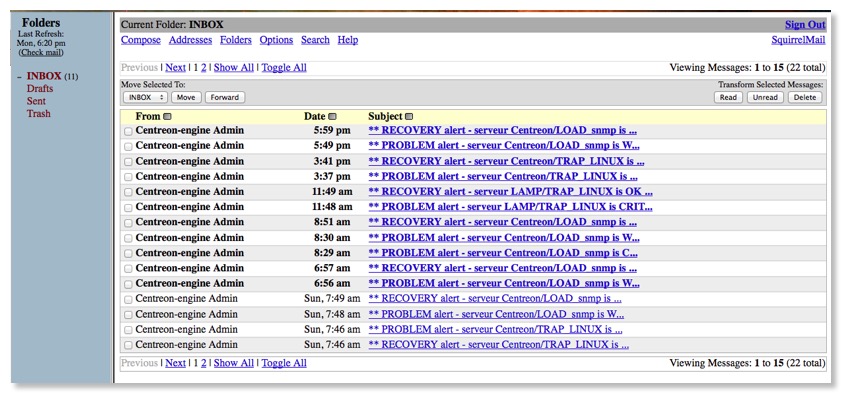This screenshot has width=841, height=393.
Task: Open the PROBLEM alert serveur LAMP CRIT message
Action: [511, 207]
